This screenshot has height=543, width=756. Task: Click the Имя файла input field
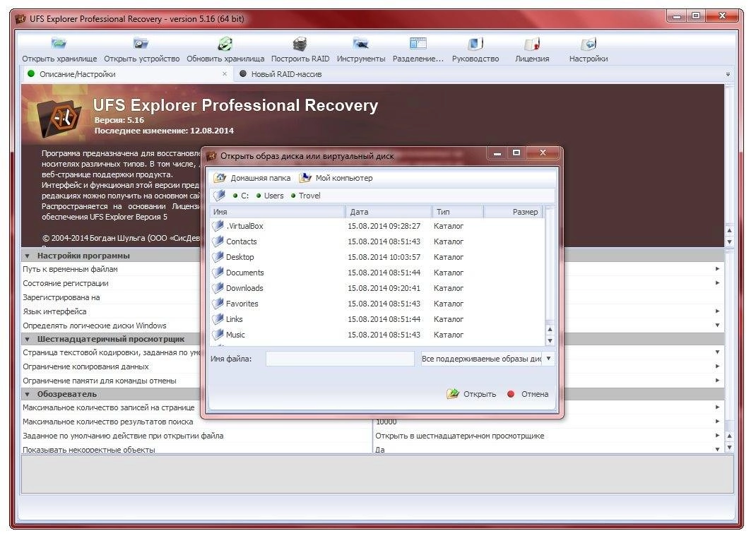point(340,359)
